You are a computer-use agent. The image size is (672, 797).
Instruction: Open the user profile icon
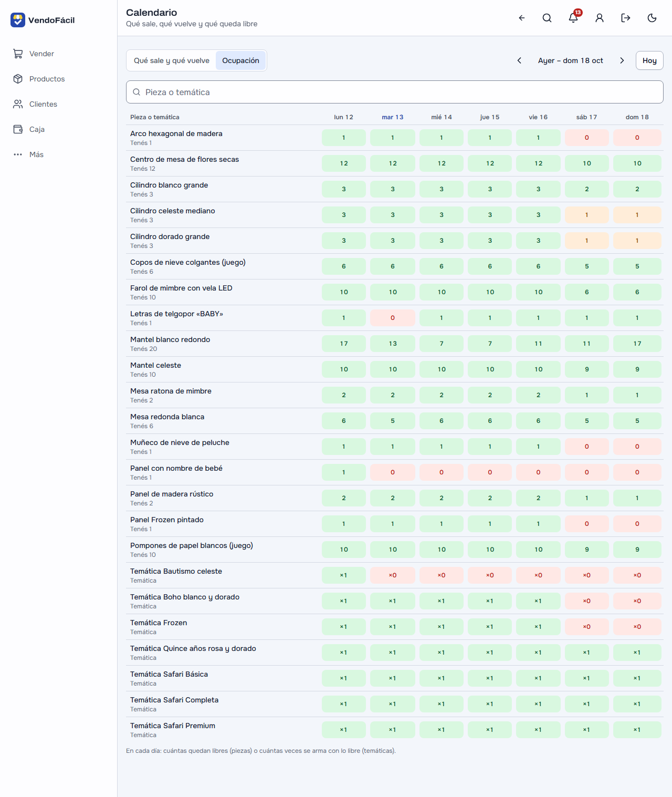tap(600, 18)
